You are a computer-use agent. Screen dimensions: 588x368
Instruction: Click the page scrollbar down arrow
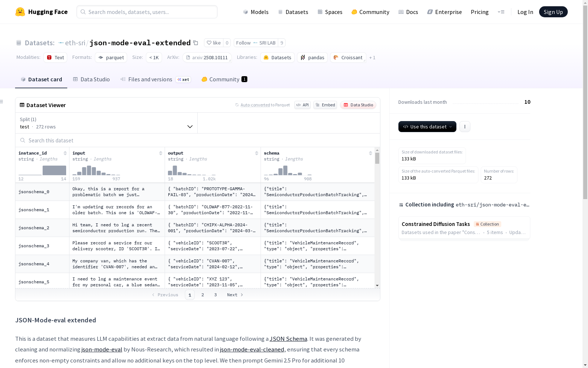point(585,365)
